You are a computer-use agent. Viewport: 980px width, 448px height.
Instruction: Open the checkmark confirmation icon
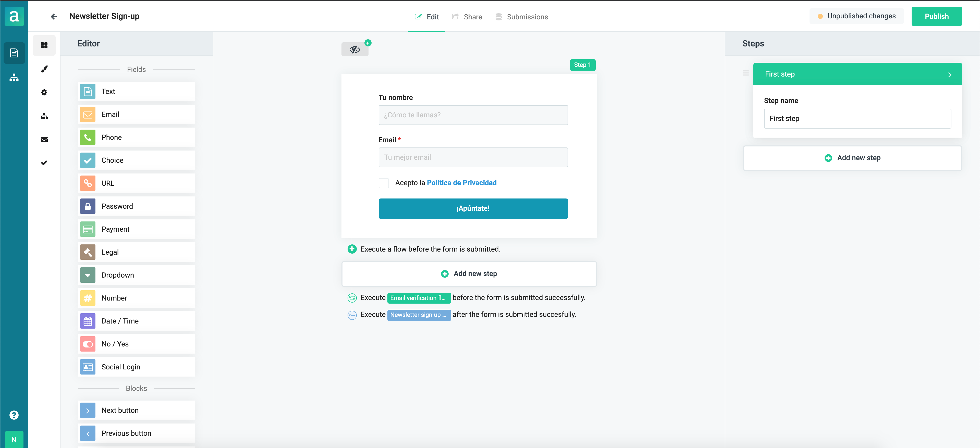tap(44, 163)
